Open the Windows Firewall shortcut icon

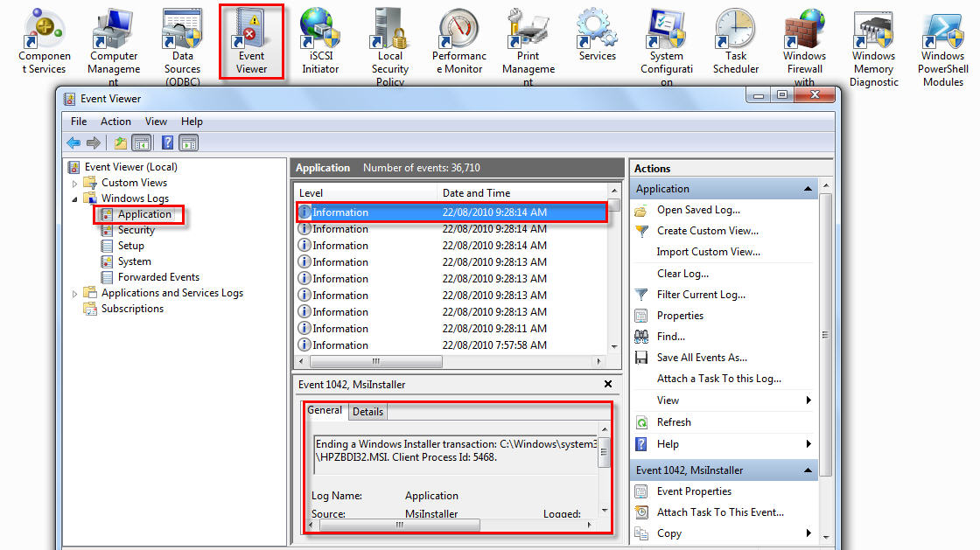[x=804, y=29]
